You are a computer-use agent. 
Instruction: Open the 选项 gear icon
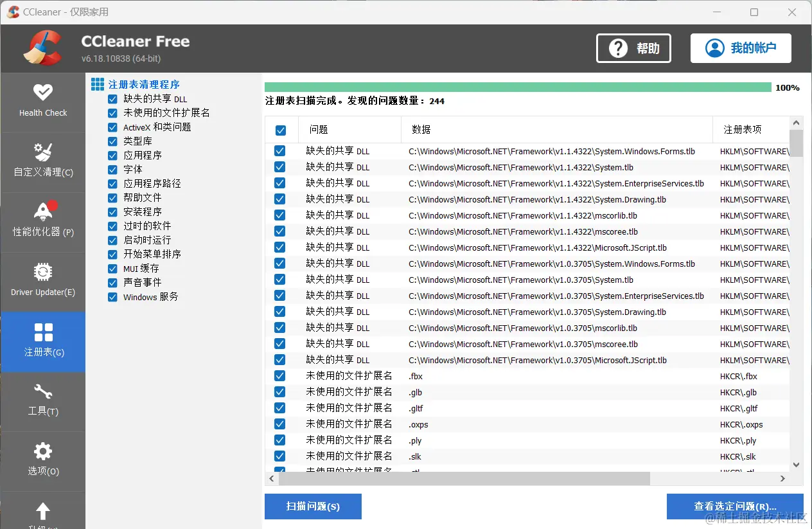pos(43,451)
